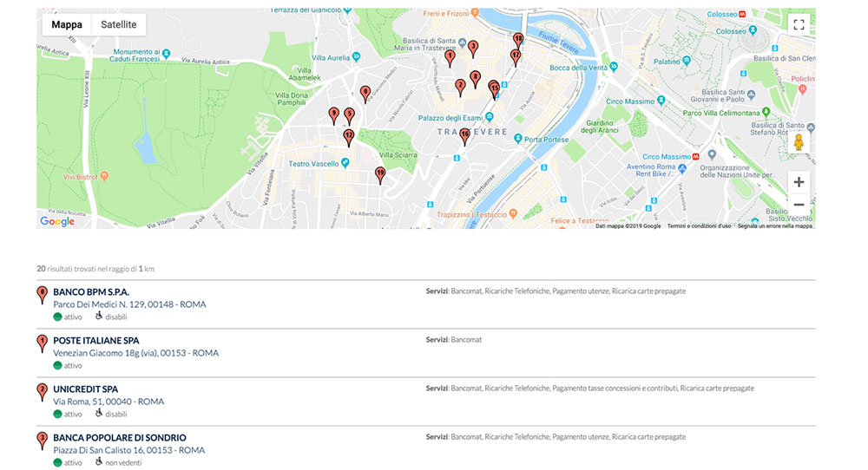Click list pin 1 beside POSTE ITALIANE
This screenshot has width=868, height=470.
pyautogui.click(x=42, y=343)
